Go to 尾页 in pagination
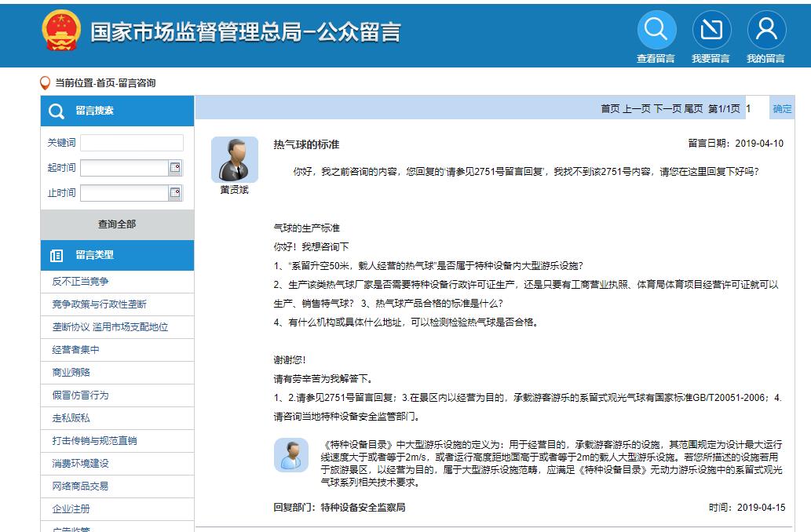 click(x=693, y=109)
